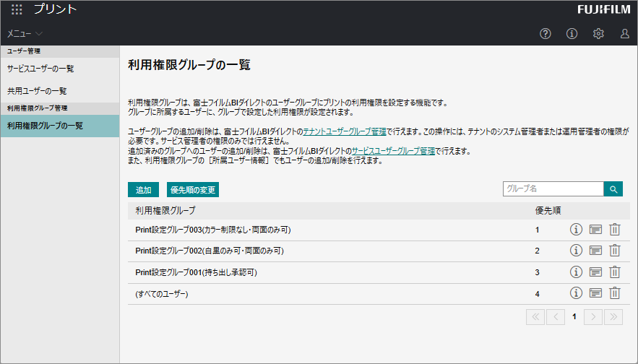The width and height of the screenshot is (638, 364).
Task: Show info for (すべてのユーザー) group
Action: 576,293
